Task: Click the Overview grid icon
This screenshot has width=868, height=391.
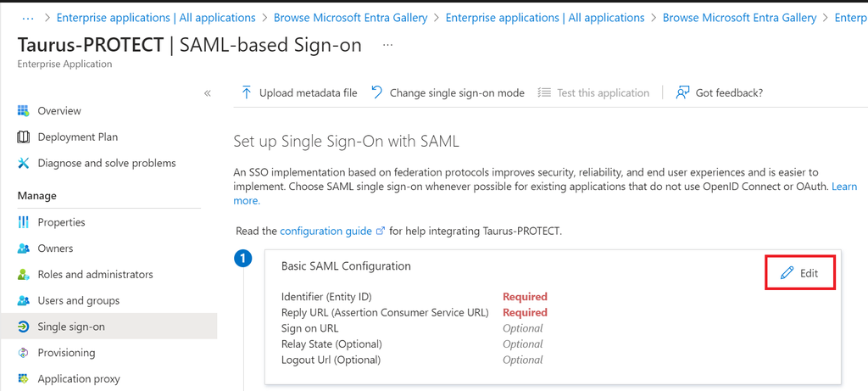Action: pyautogui.click(x=24, y=111)
